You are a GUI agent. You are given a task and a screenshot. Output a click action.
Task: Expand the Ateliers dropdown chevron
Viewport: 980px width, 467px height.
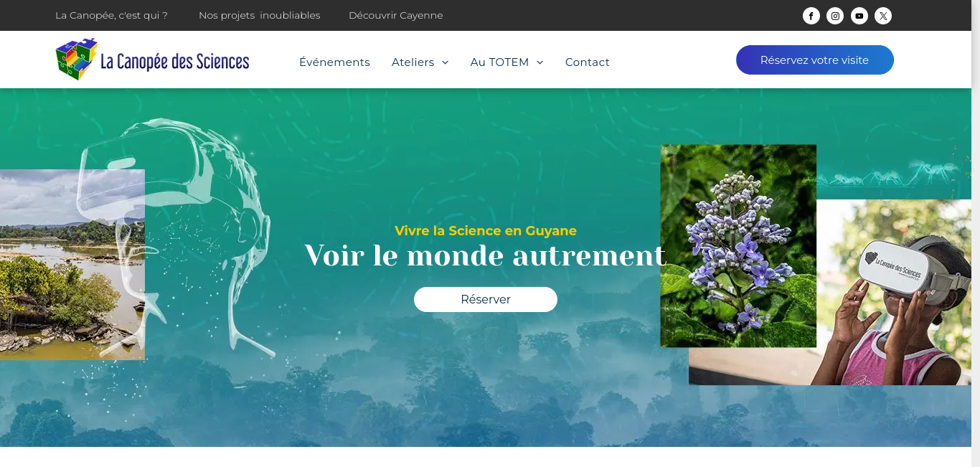(445, 62)
